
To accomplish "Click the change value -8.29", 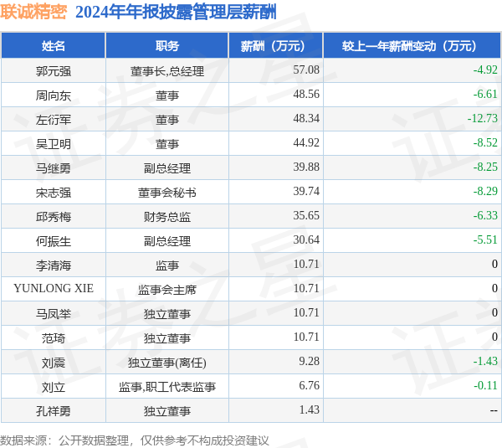I will coord(485,192).
